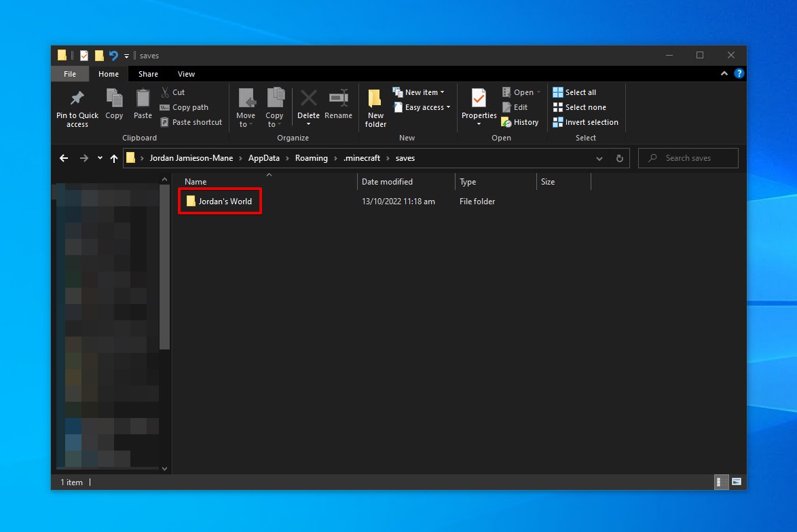Viewport: 797px width, 532px height.
Task: Click the Paste icon in Clipboard group
Action: 143,99
